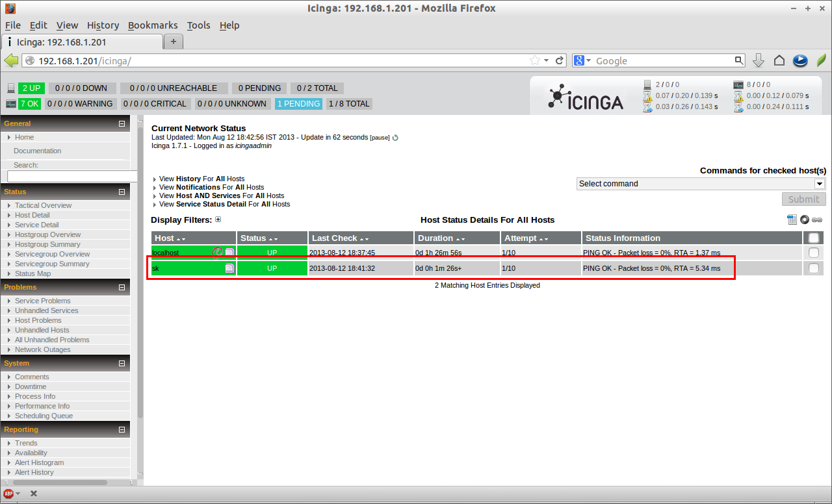Collapse the System menu section
Screen dimensions: 832x504
click(122, 363)
